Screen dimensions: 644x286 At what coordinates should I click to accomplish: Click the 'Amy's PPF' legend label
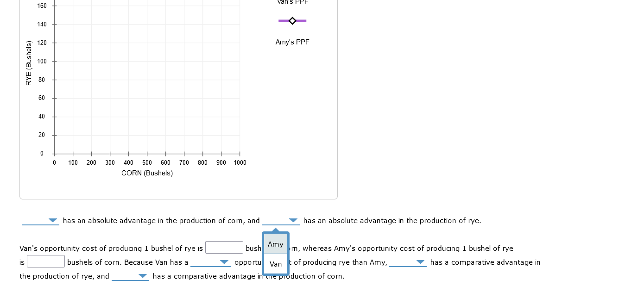292,42
